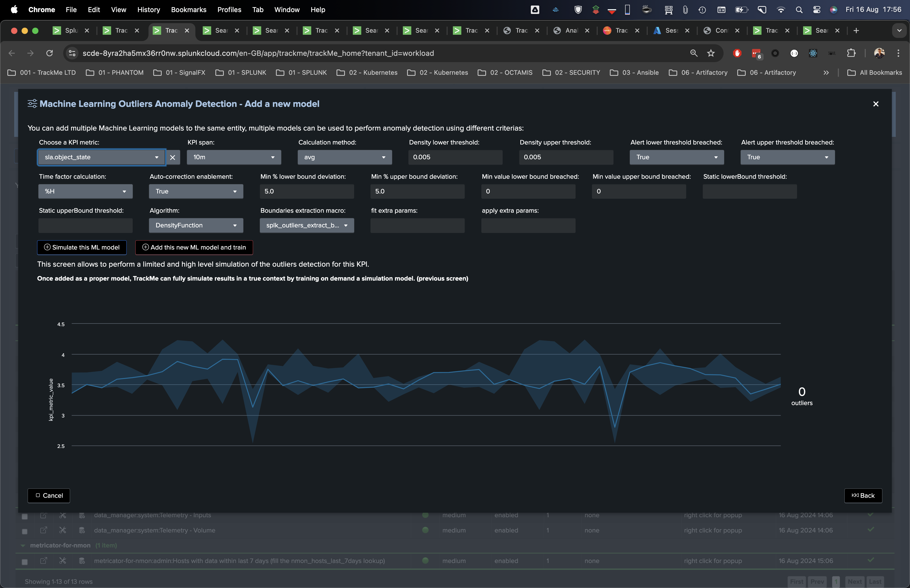Open the Siri menu bar icon
Screen dimensions: 910x588
834,9
